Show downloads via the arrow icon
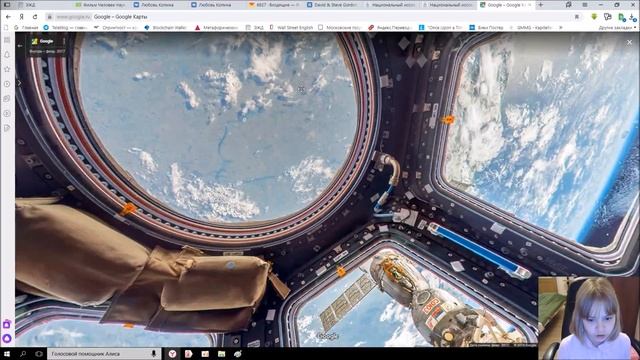 click(x=633, y=17)
